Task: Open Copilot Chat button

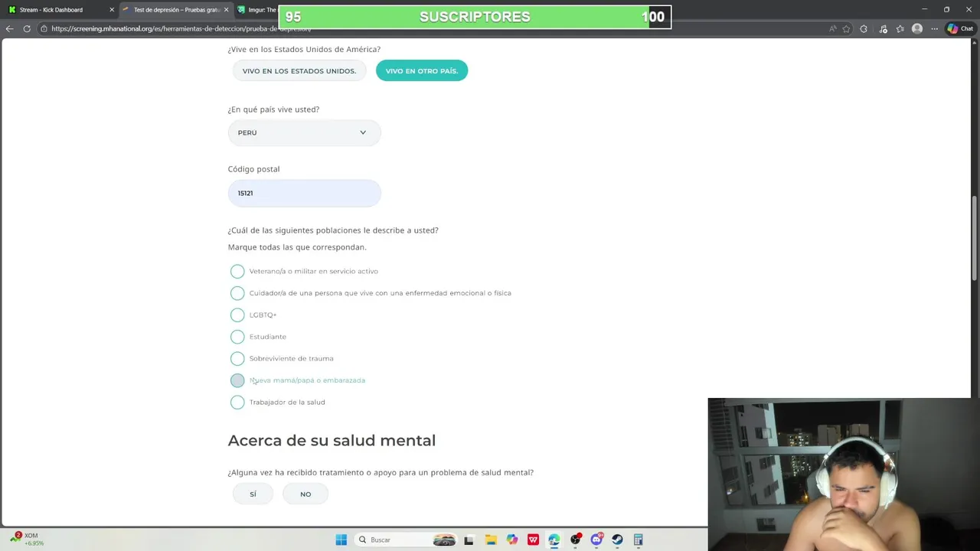Action: (x=960, y=28)
